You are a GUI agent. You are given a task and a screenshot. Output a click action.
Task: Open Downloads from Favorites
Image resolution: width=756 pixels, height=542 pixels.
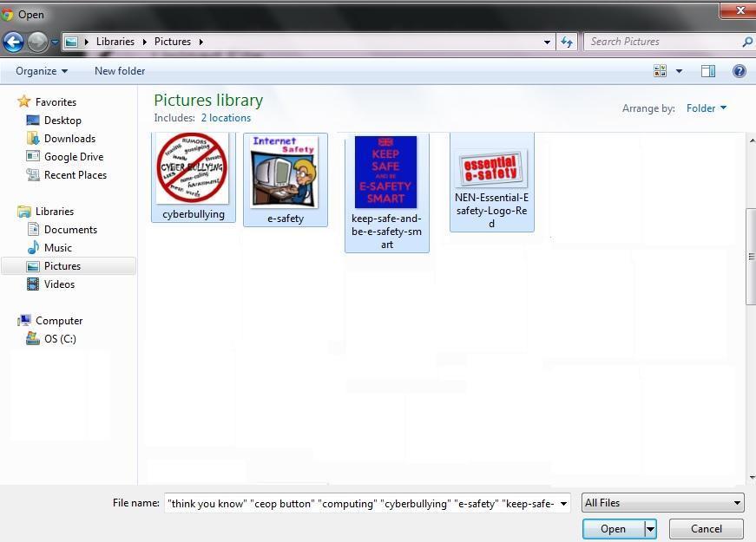click(70, 139)
